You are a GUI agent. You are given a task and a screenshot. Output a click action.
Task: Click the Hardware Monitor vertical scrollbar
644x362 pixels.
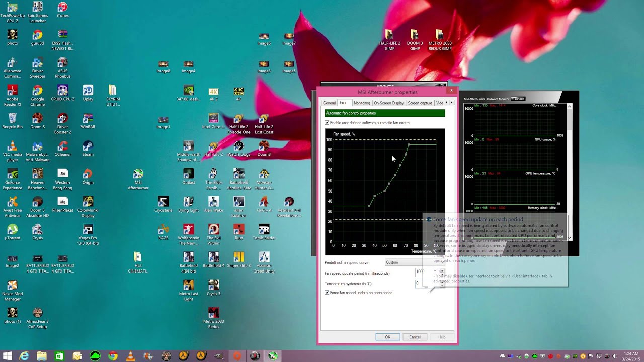coord(570,172)
